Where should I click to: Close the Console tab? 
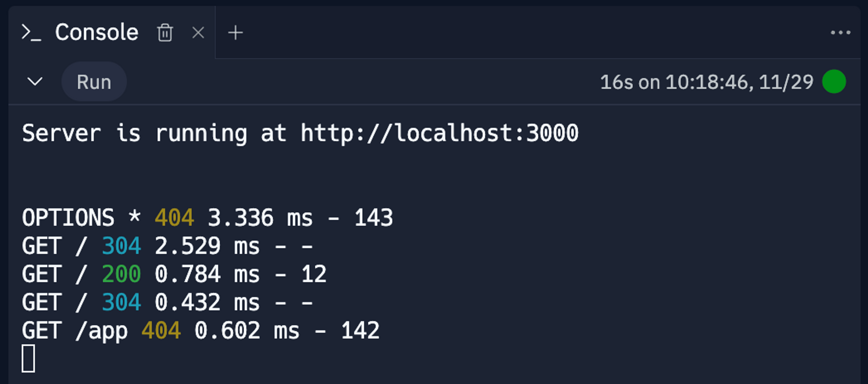click(x=198, y=33)
